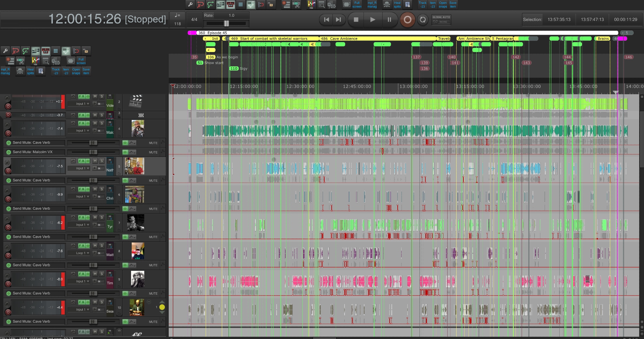Open the Input 1 dropdown on Video track
The height and width of the screenshot is (339, 644).
click(x=83, y=104)
